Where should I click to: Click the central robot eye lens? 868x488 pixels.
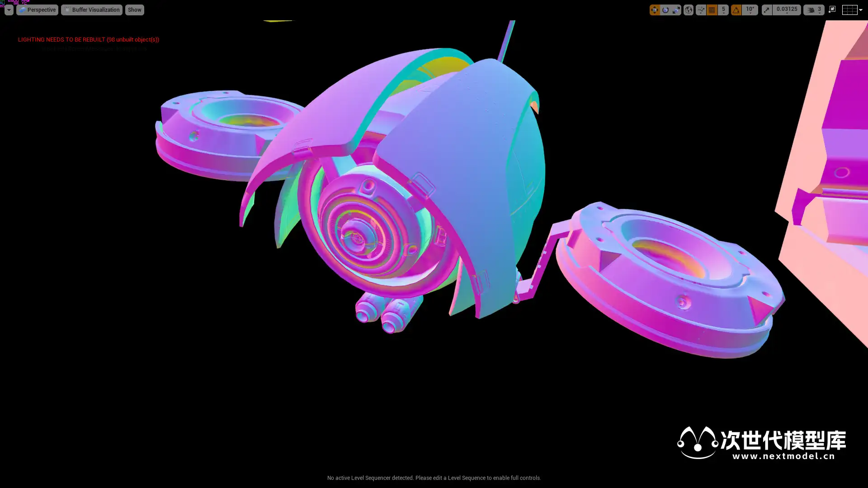[x=357, y=238]
